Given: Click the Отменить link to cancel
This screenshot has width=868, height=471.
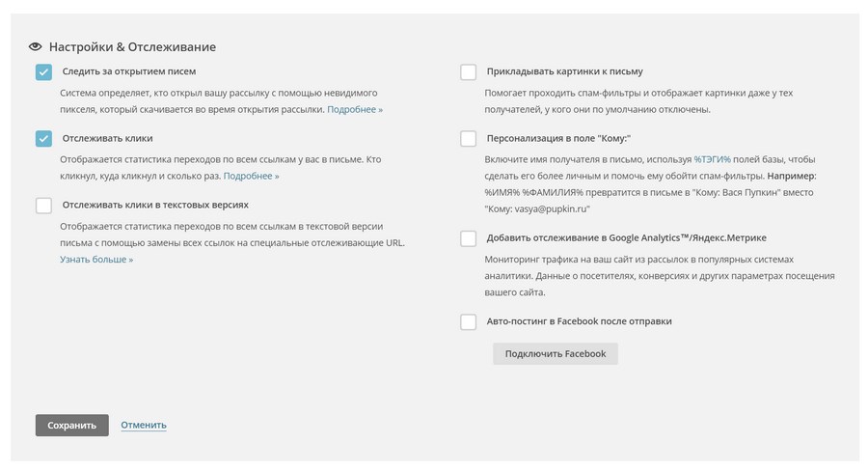Looking at the screenshot, I should pyautogui.click(x=144, y=425).
